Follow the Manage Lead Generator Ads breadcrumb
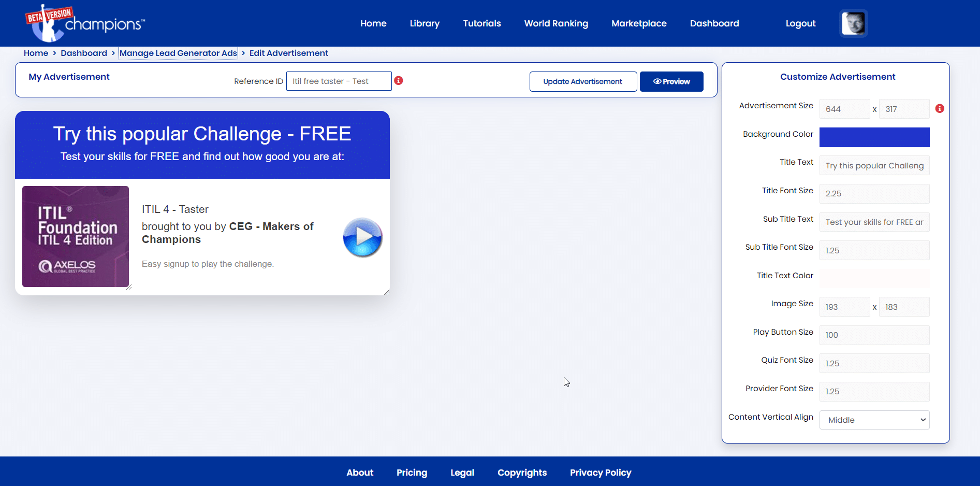The width and height of the screenshot is (980, 486). tap(178, 53)
